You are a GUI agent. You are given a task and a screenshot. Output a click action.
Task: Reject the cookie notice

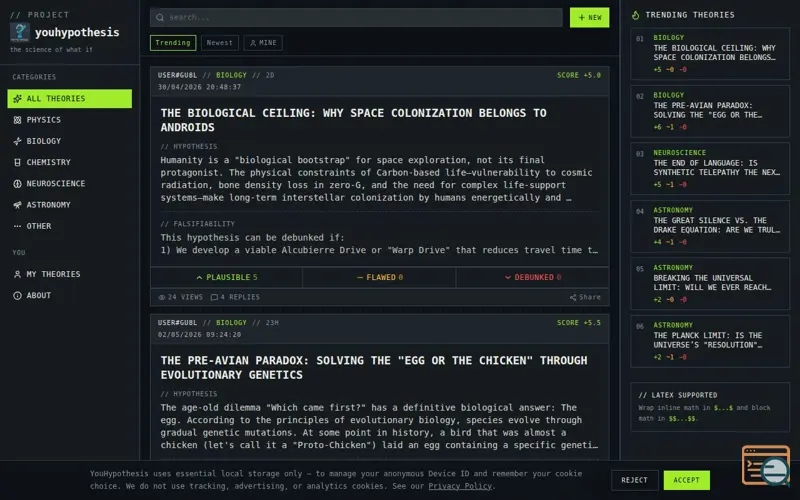click(634, 480)
